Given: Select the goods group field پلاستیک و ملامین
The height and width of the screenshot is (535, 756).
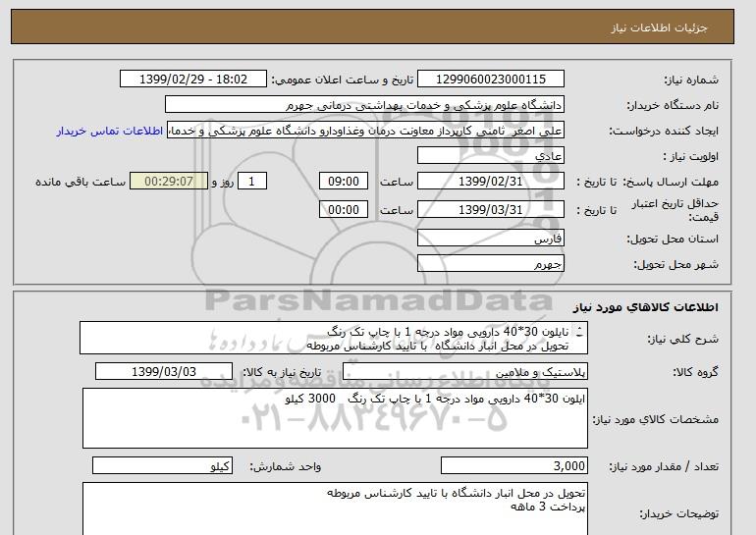Looking at the screenshot, I should point(465,372).
